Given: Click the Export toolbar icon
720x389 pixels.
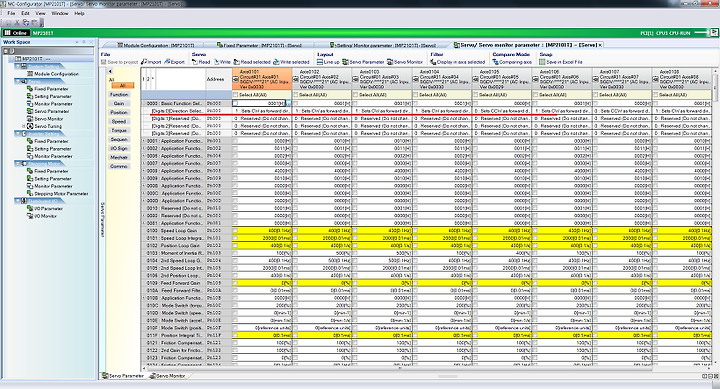Looking at the screenshot, I should [167, 62].
